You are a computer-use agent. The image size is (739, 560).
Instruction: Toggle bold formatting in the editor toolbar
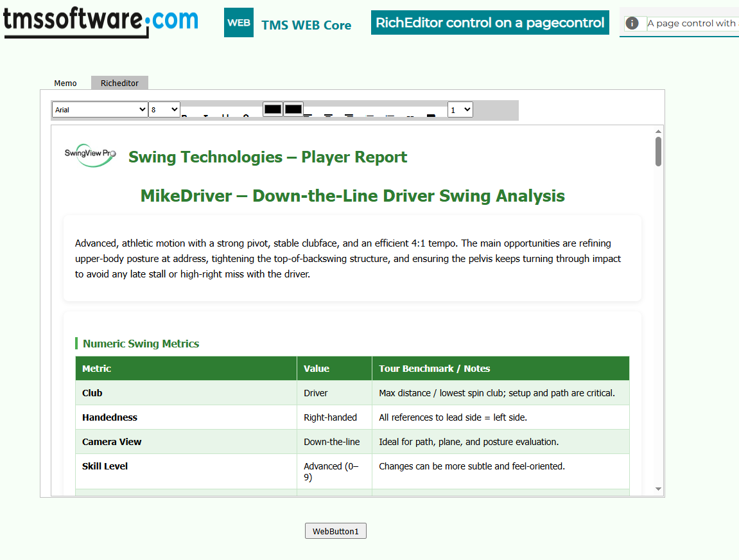pyautogui.click(x=185, y=117)
